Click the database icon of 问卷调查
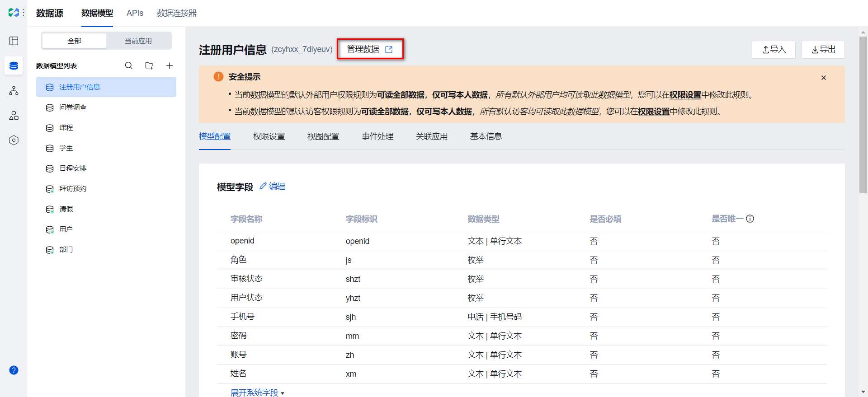868x397 pixels. pos(50,107)
